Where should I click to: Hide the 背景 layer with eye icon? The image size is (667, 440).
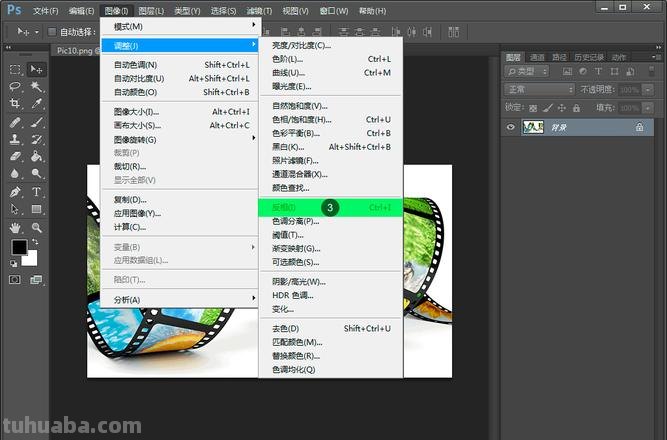511,127
